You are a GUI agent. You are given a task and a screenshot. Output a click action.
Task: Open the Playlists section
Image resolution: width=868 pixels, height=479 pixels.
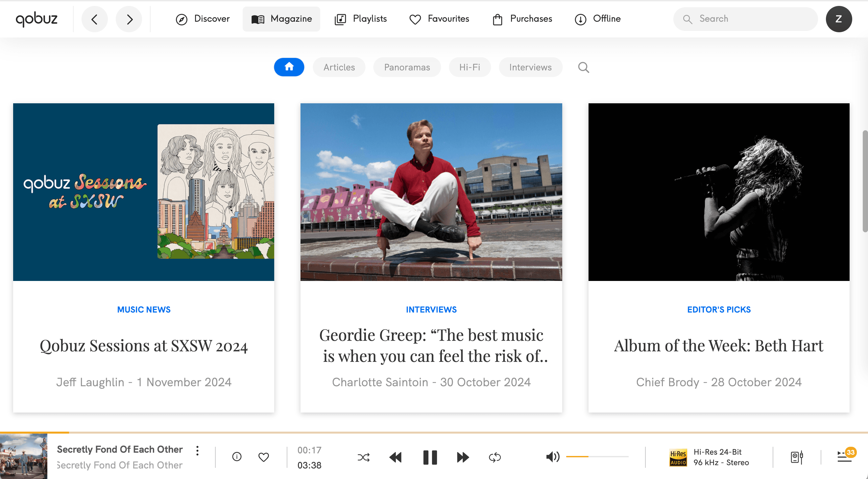361,19
